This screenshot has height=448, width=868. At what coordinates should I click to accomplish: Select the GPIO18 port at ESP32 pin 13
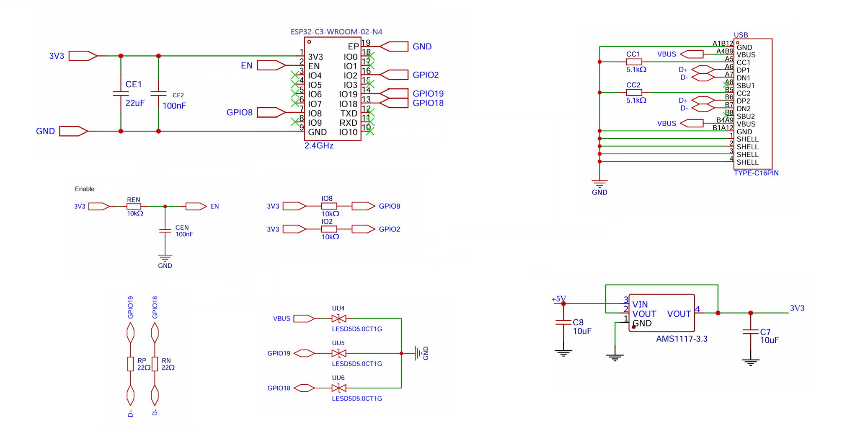click(394, 103)
